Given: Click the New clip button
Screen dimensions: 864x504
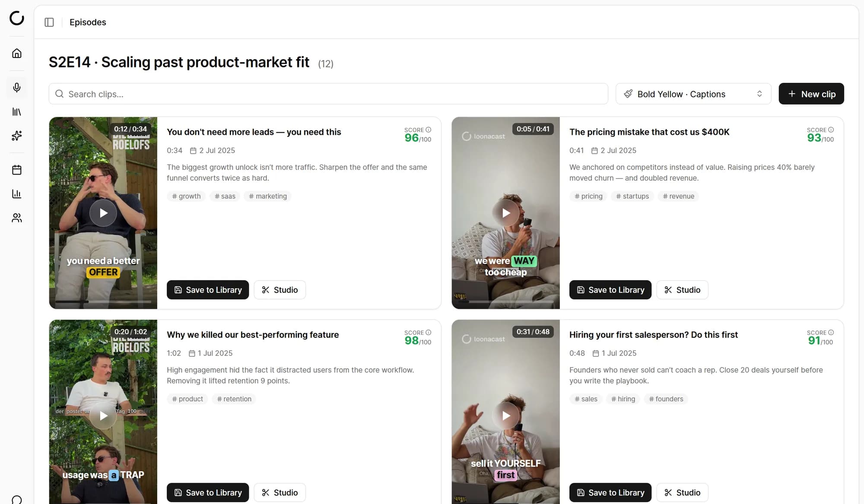Looking at the screenshot, I should [x=811, y=94].
